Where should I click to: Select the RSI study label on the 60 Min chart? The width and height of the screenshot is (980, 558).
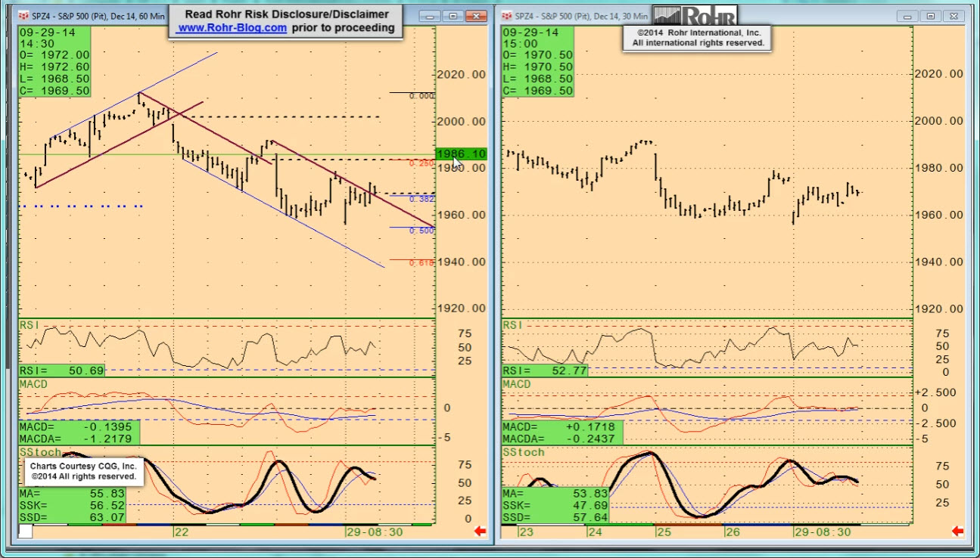pyautogui.click(x=29, y=324)
